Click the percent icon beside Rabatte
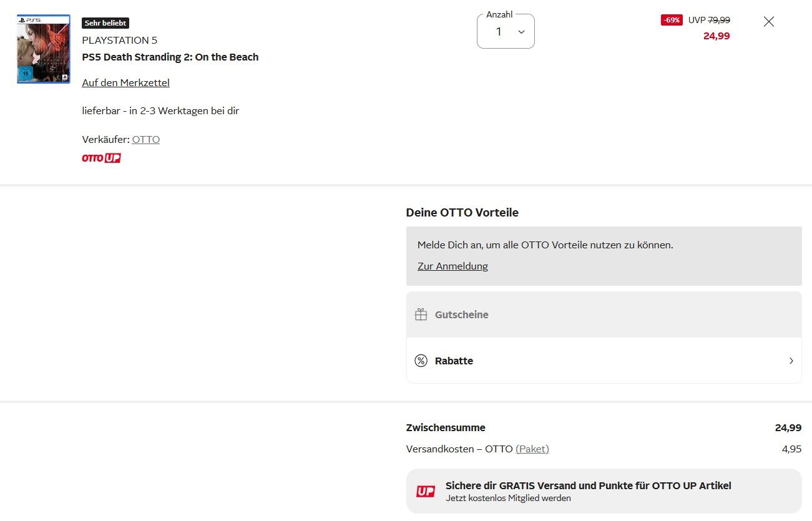Screen dimensions: 812x521 point(421,361)
